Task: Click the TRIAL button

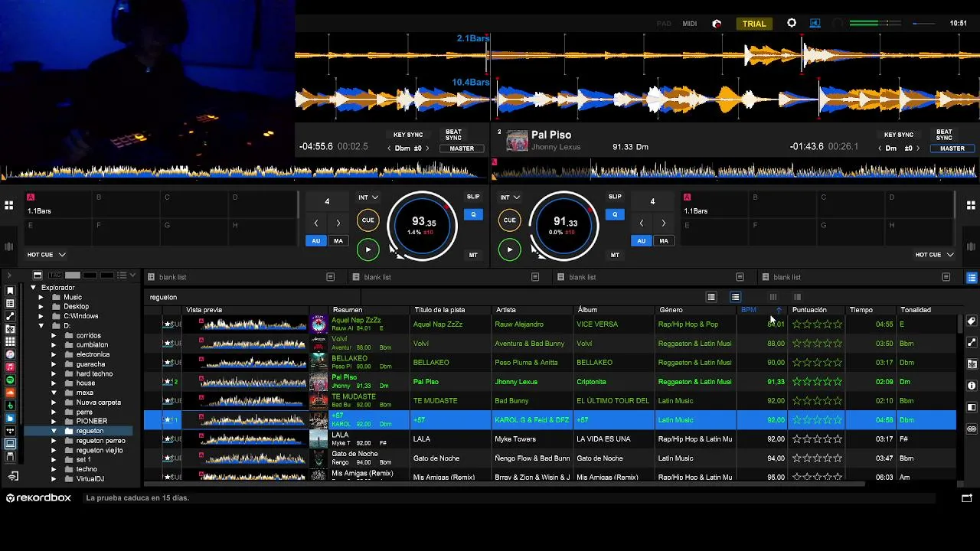Action: [754, 24]
